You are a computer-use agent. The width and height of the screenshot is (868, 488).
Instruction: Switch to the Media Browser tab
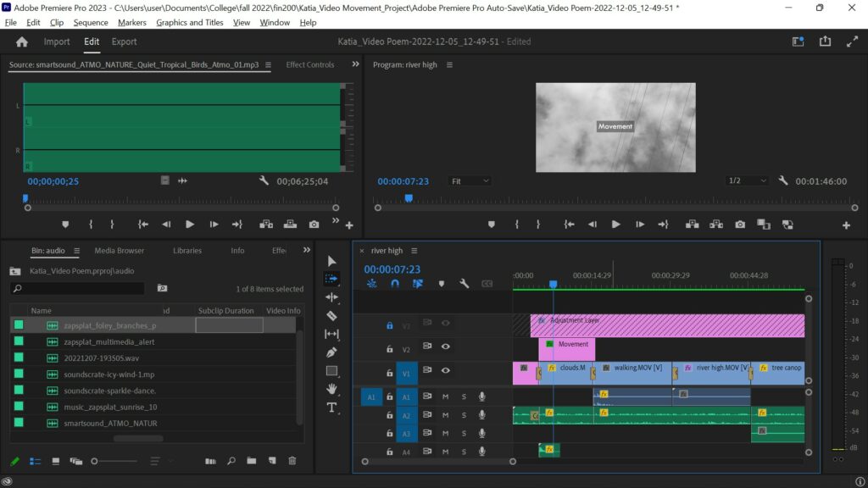(x=119, y=251)
